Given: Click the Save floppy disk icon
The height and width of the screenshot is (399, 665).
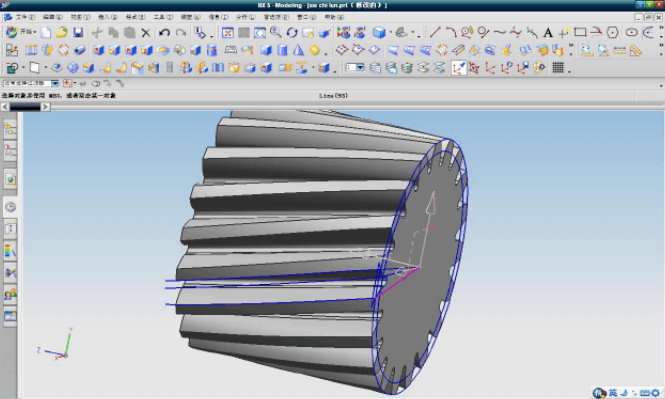Looking at the screenshot, I should [78, 33].
